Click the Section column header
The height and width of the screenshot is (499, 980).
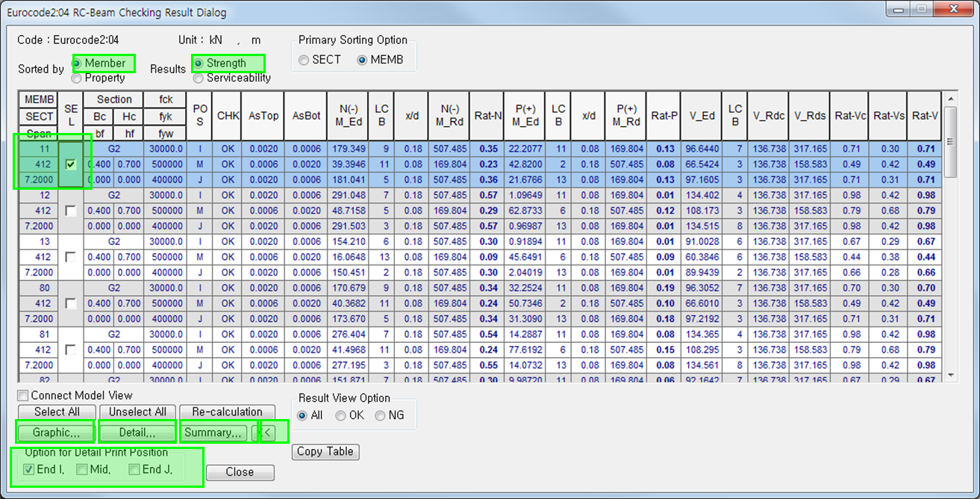coord(114,100)
